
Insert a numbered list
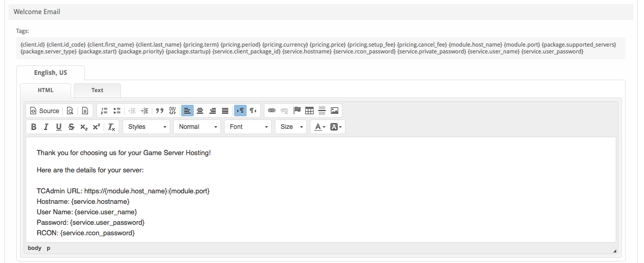click(104, 111)
